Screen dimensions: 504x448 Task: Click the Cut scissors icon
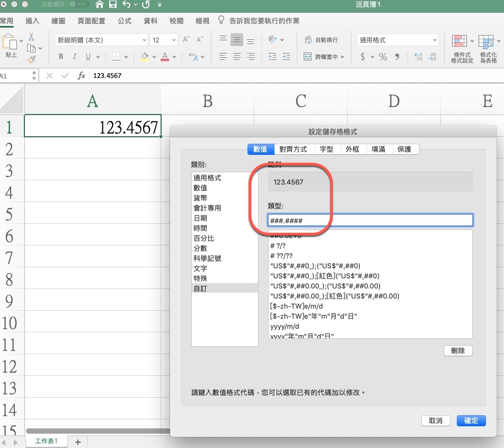pyautogui.click(x=31, y=37)
